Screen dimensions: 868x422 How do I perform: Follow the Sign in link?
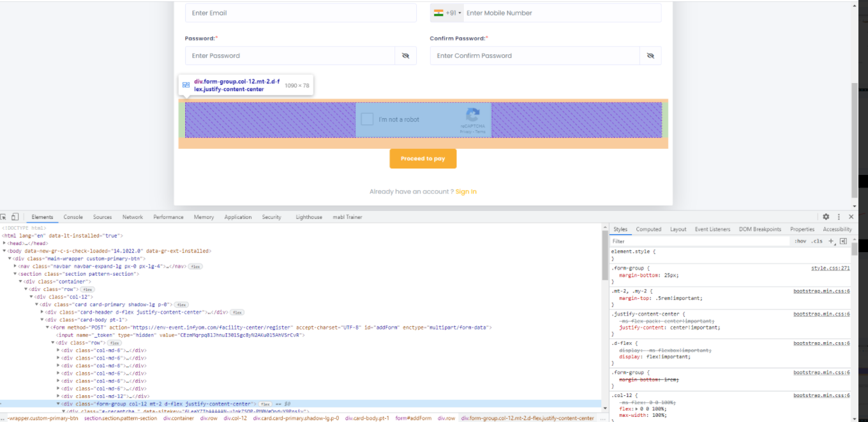pyautogui.click(x=466, y=192)
